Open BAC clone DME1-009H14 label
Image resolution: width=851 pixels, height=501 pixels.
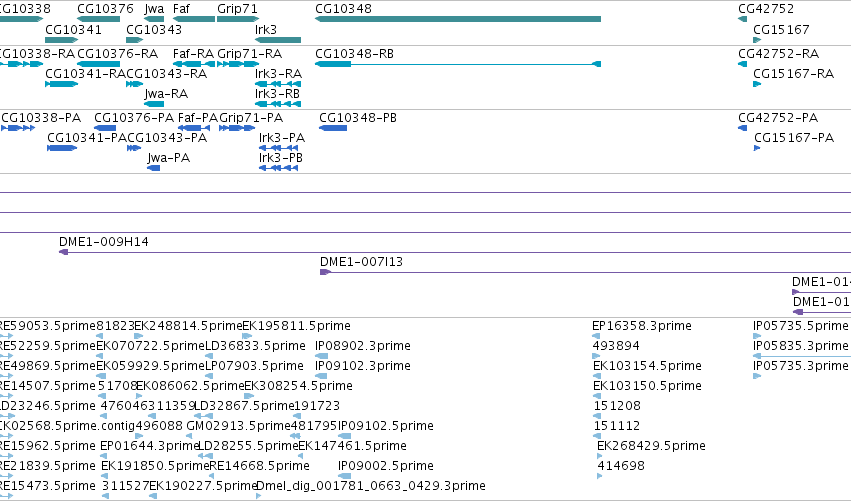(104, 242)
